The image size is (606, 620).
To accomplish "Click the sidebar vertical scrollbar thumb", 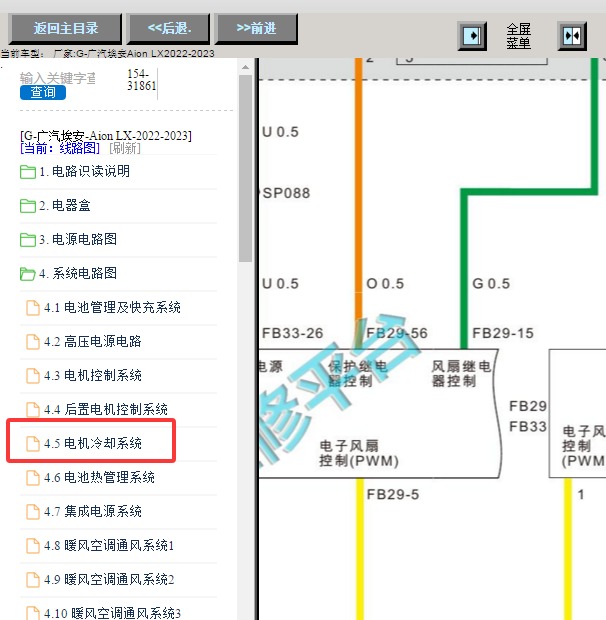I will [x=245, y=168].
